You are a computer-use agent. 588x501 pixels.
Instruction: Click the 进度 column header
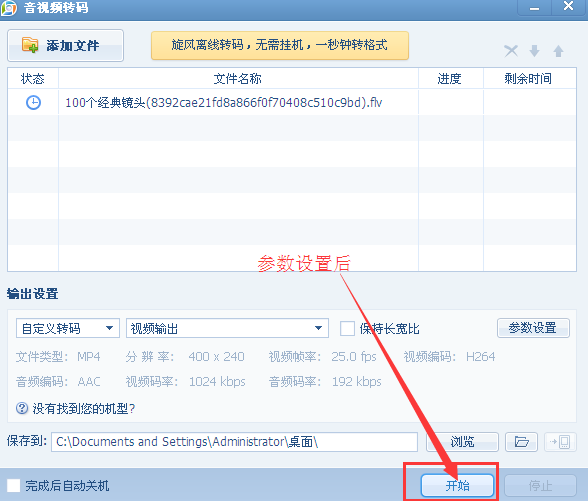[x=450, y=79]
